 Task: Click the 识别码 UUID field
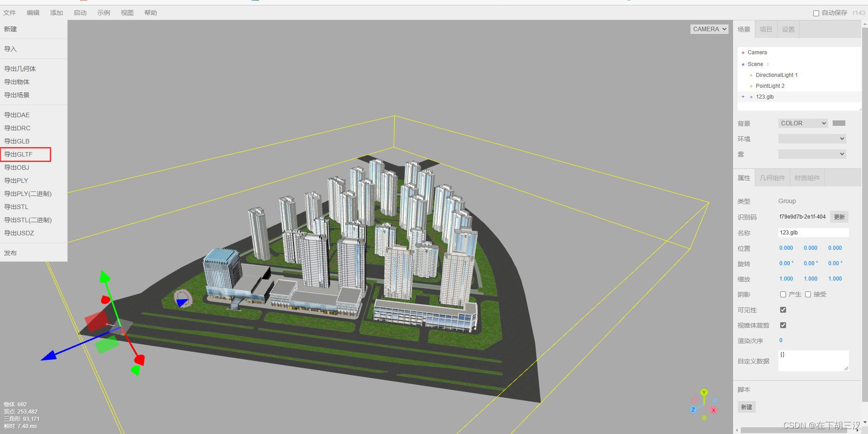pos(803,217)
